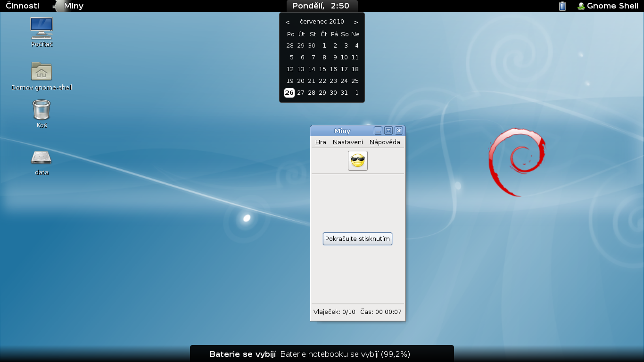Viewport: 644px width, 362px height.
Task: Select day 31 in the calendar
Action: click(x=344, y=93)
